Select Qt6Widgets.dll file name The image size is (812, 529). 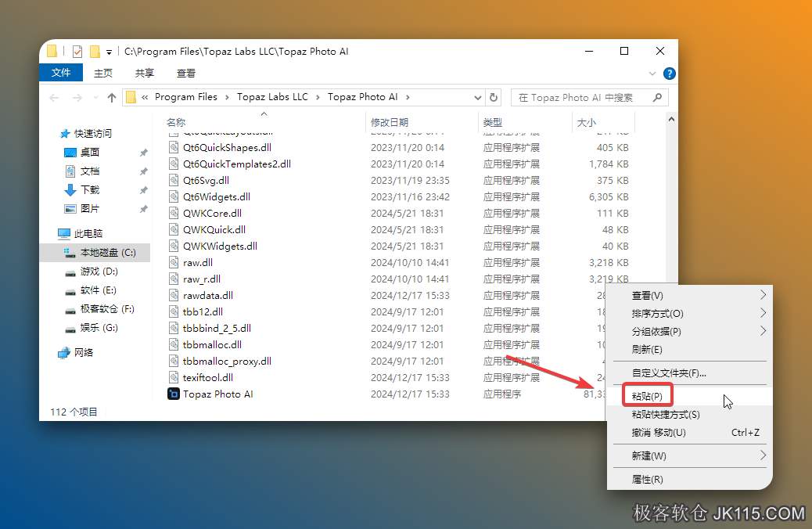click(217, 197)
